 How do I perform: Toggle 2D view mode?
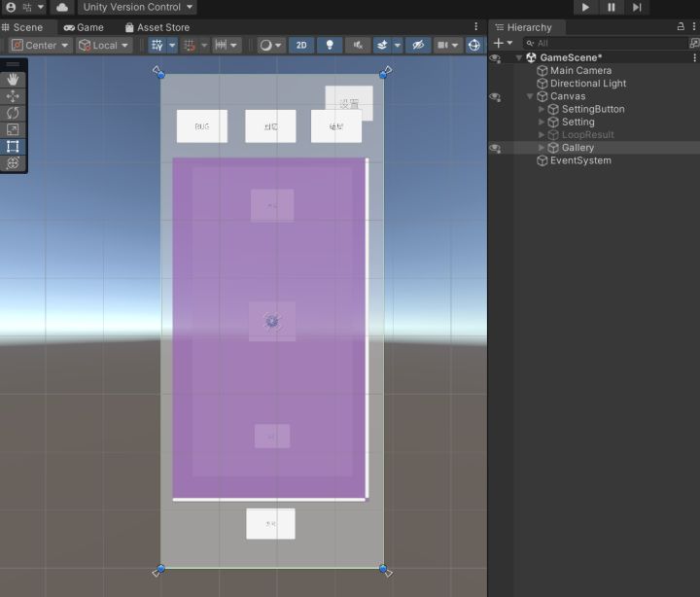pos(301,45)
